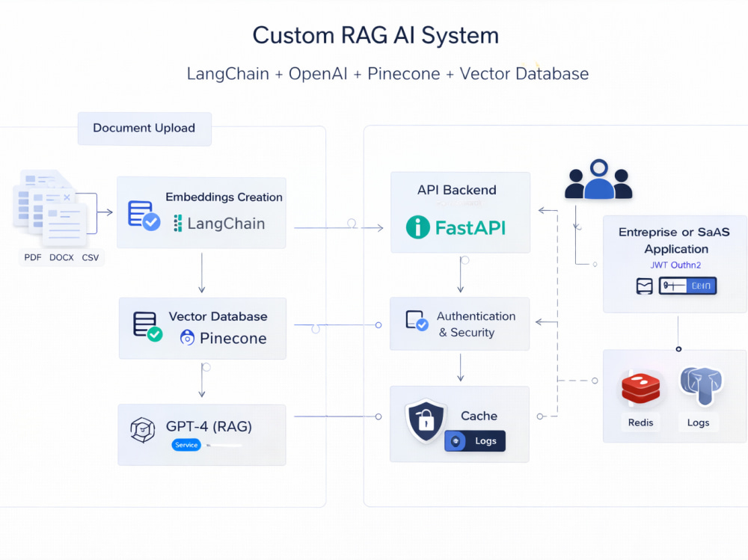Click the Pinecone logo icon
The width and height of the screenshot is (748, 560).
(x=187, y=338)
